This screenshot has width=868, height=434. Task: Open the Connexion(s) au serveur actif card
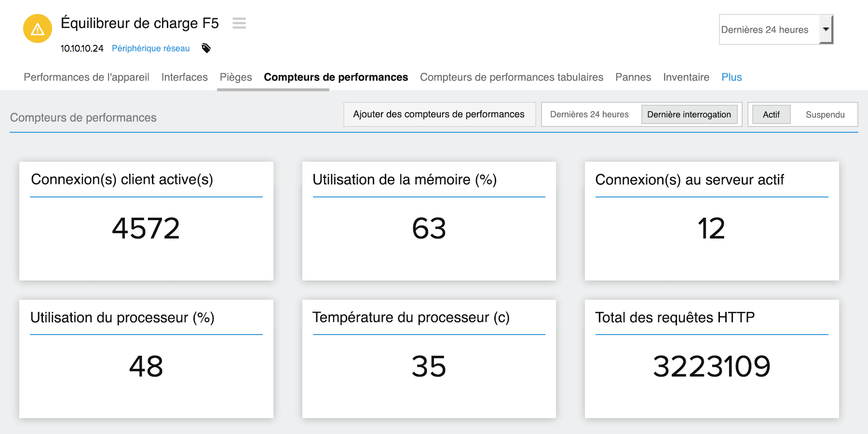[712, 221]
